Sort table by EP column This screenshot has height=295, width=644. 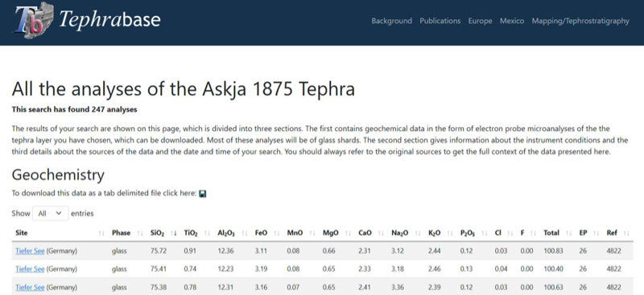pos(589,232)
